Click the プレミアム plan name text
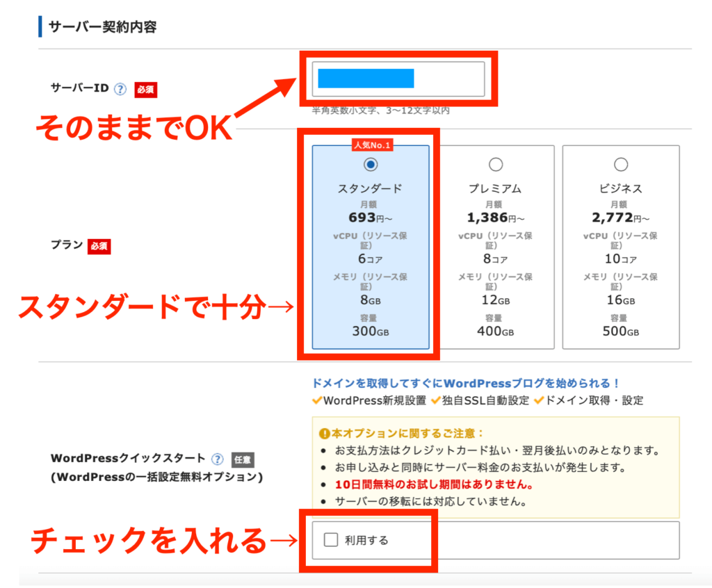712x588 pixels. (x=495, y=188)
